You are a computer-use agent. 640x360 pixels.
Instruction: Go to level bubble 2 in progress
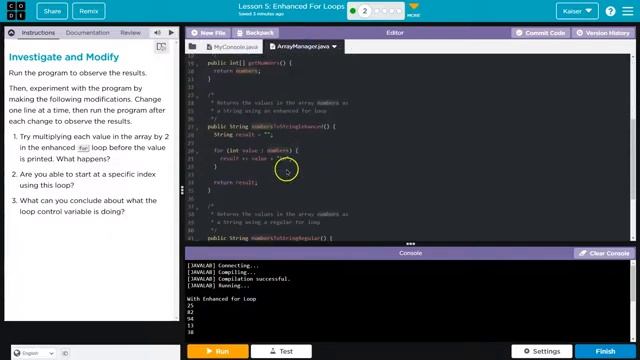(x=364, y=11)
